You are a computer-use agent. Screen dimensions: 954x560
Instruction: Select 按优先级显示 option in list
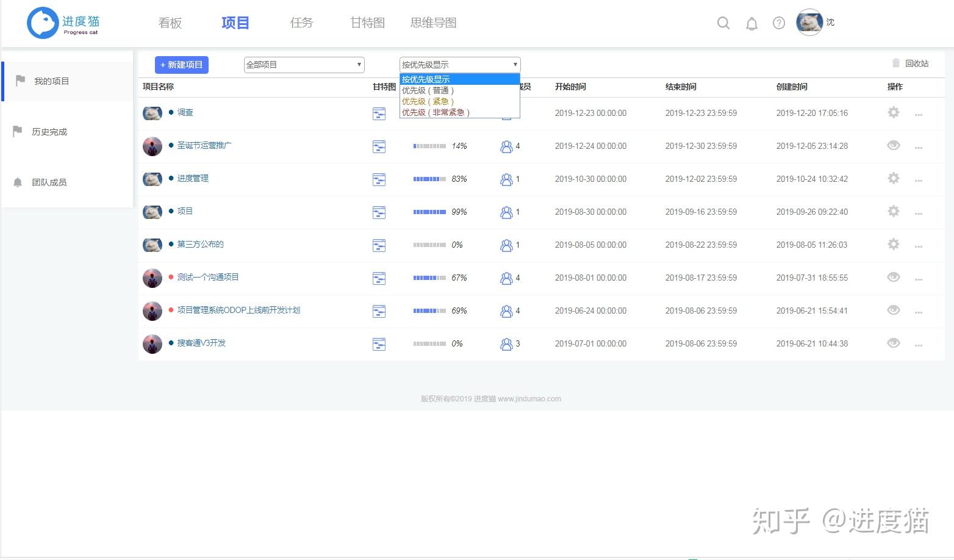pyautogui.click(x=460, y=79)
